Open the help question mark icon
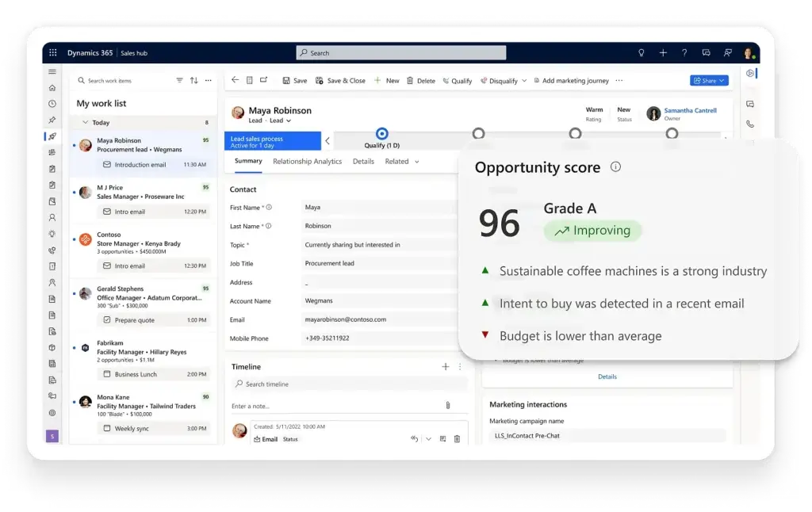This screenshot has height=512, width=812. [x=684, y=52]
